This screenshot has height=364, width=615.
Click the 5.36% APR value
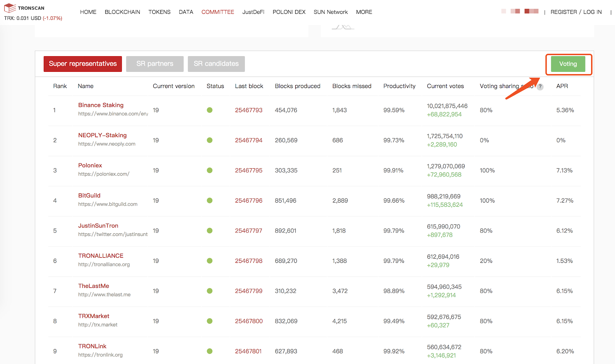[x=565, y=110]
